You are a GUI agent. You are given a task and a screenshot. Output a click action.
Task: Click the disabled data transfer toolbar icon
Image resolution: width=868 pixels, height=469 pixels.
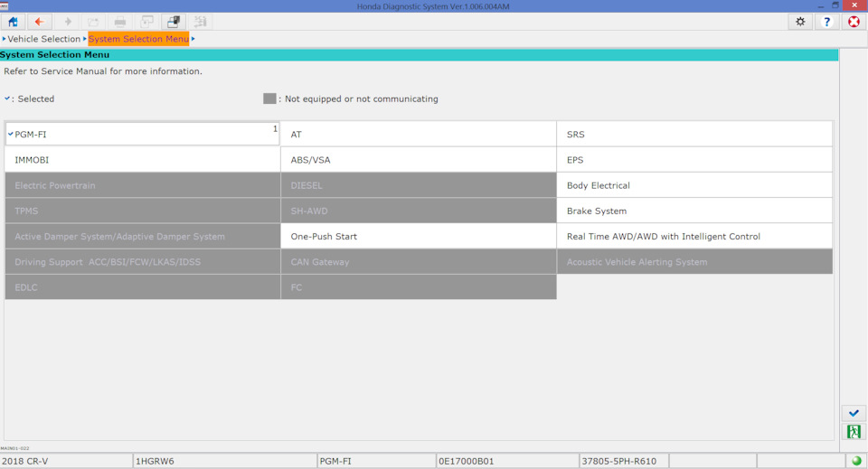[x=200, y=22]
